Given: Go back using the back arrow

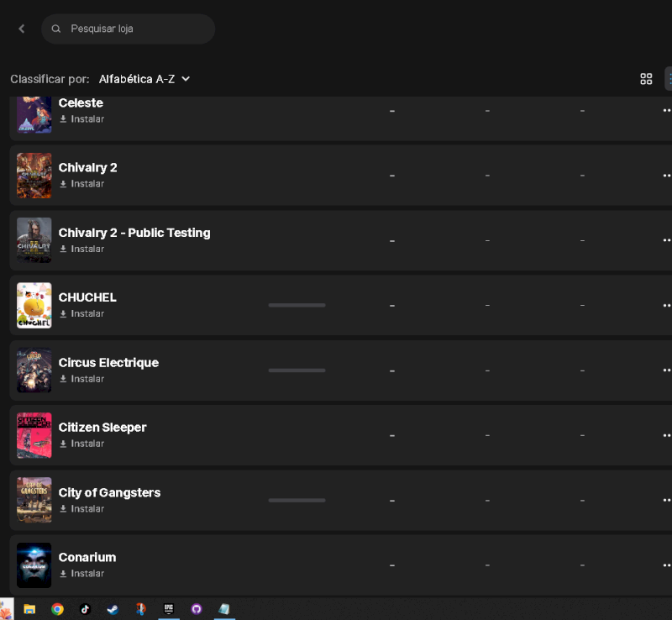Looking at the screenshot, I should [22, 29].
